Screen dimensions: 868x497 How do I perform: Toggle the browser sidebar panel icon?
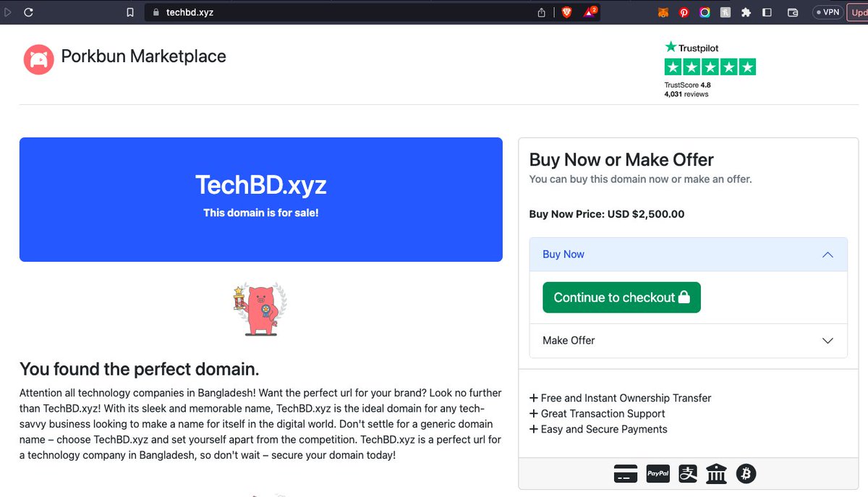coord(767,12)
